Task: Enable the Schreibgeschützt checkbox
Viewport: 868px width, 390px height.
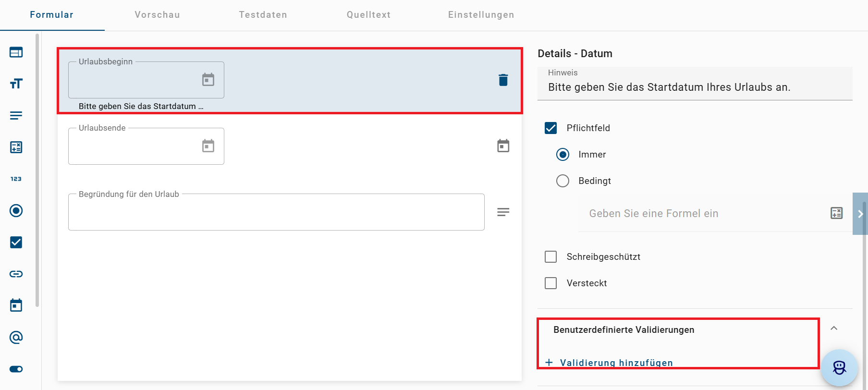Action: [x=550, y=256]
